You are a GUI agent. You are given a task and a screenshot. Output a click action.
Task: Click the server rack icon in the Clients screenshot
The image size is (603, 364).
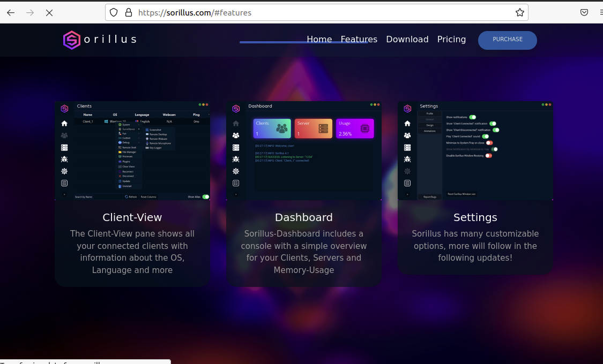pos(64,147)
